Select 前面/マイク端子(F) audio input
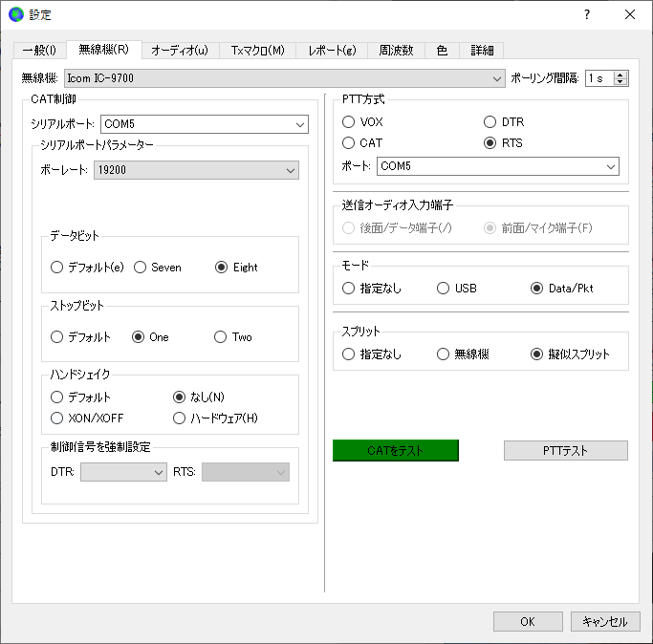 pyautogui.click(x=537, y=228)
